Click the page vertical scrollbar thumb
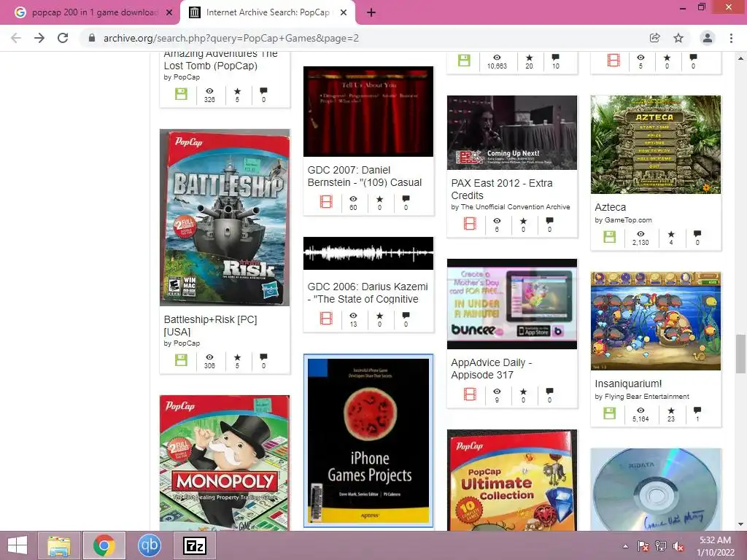Screen dimensions: 747x560 pyautogui.click(x=740, y=354)
